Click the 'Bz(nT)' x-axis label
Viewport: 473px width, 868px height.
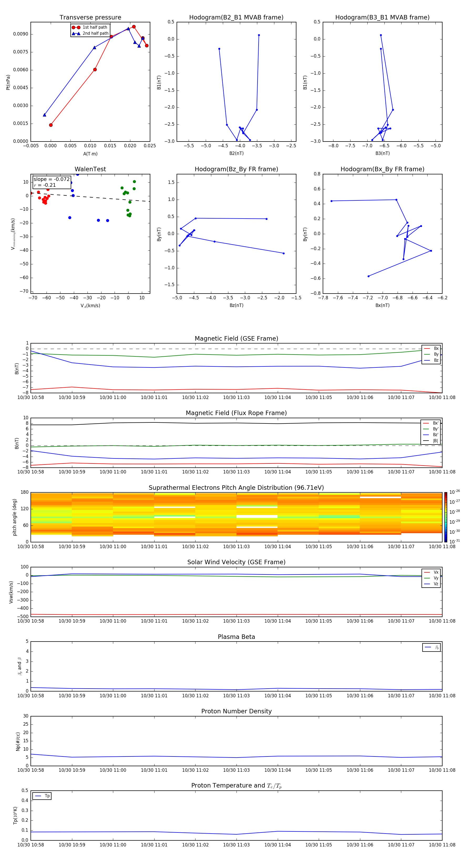(x=236, y=305)
